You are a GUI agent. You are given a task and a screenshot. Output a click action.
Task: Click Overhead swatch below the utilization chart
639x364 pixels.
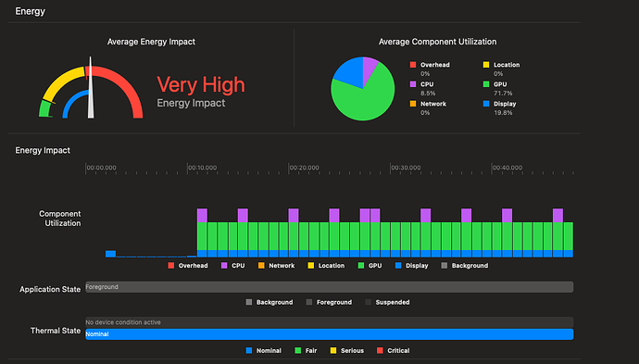coord(171,265)
